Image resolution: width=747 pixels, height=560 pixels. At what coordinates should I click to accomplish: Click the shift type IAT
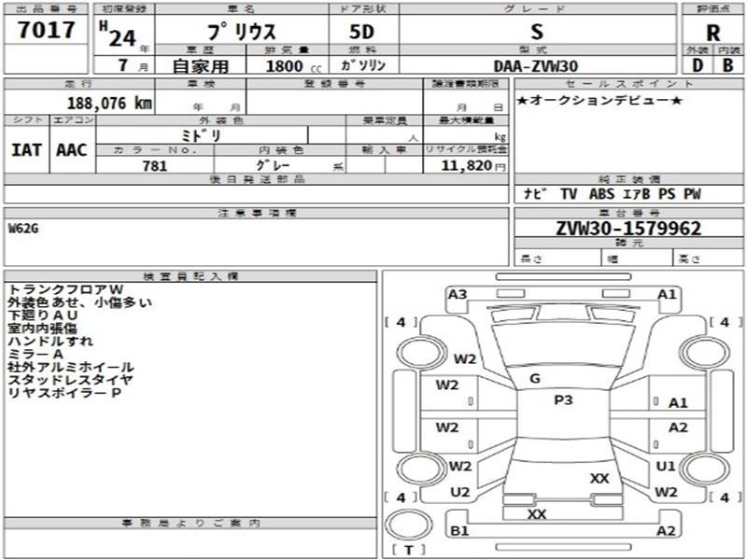[26, 150]
